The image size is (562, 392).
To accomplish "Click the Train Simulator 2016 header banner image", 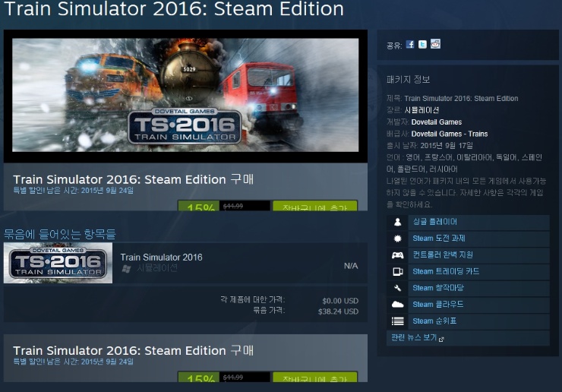I will pos(185,95).
